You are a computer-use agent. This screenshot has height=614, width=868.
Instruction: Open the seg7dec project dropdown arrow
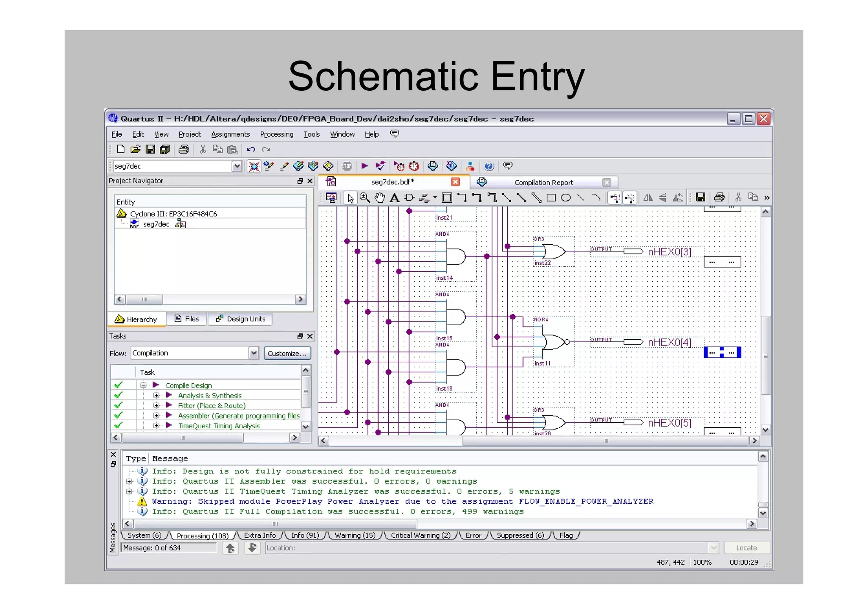coord(237,166)
